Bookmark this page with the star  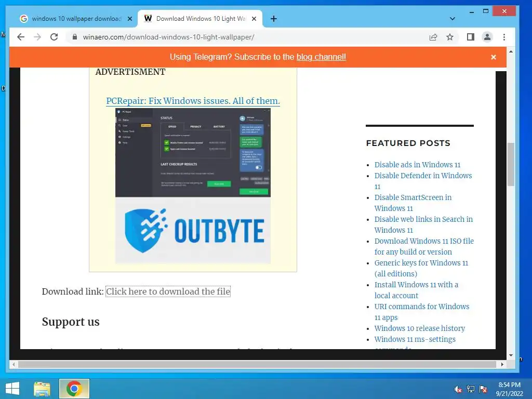[x=450, y=37]
